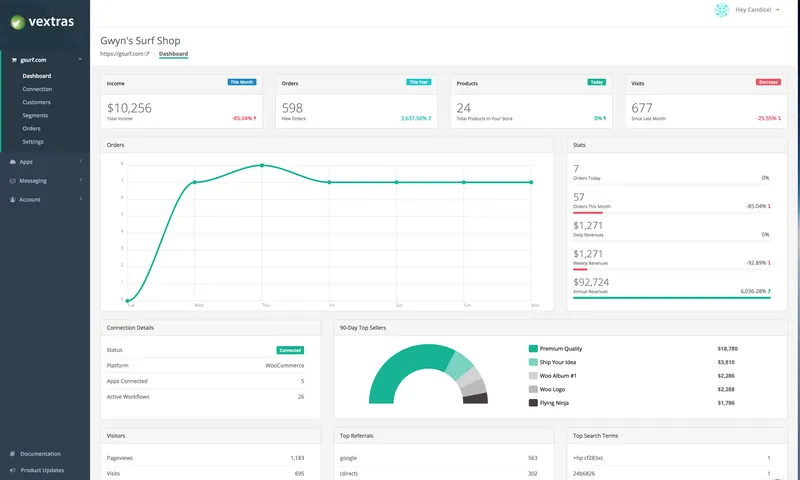
Task: Click the Product Updates megaphone icon
Action: (x=13, y=470)
